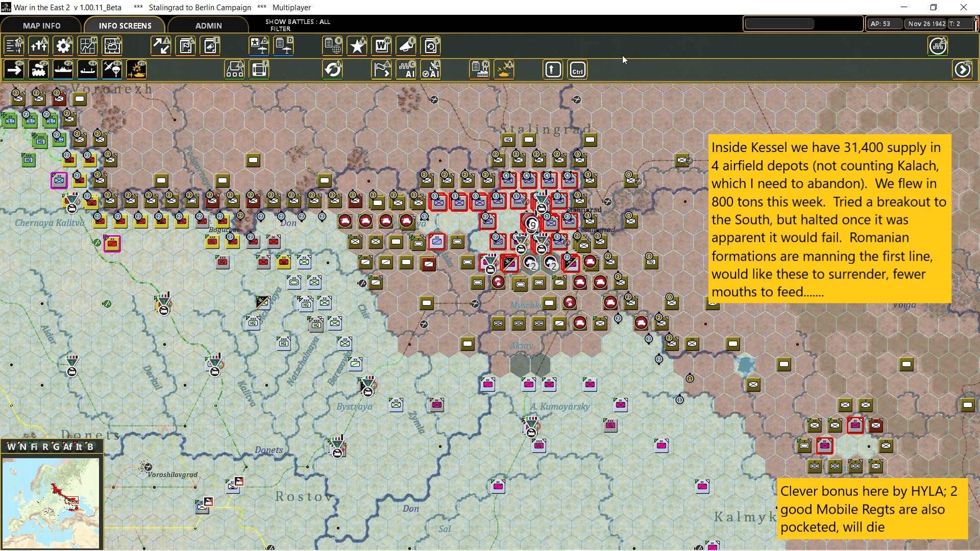Image resolution: width=980 pixels, height=551 pixels.
Task: Switch to the MAP INFO tab
Action: [x=41, y=26]
